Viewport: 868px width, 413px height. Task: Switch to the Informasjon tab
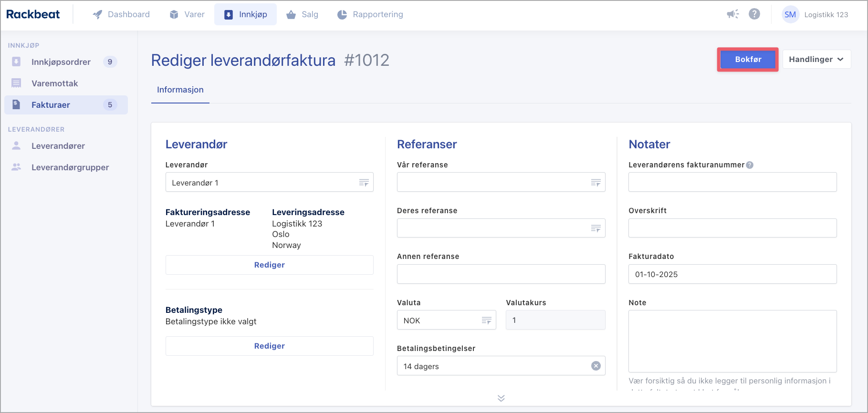[180, 90]
